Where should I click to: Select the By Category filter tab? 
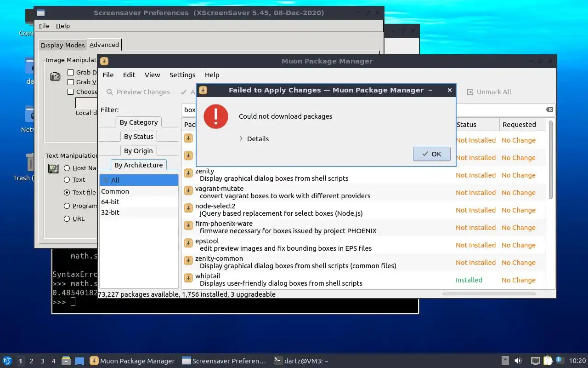pos(138,122)
